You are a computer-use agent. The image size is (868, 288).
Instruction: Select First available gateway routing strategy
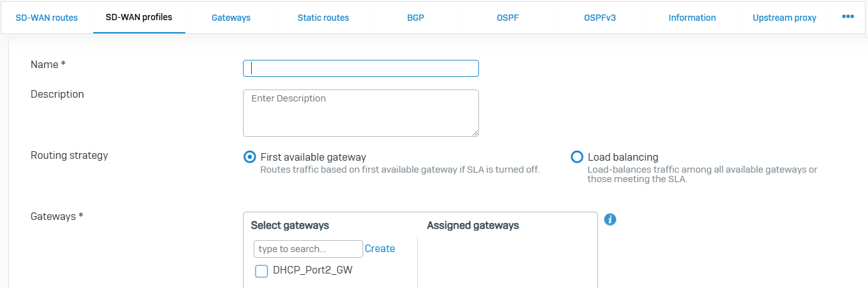coord(250,157)
